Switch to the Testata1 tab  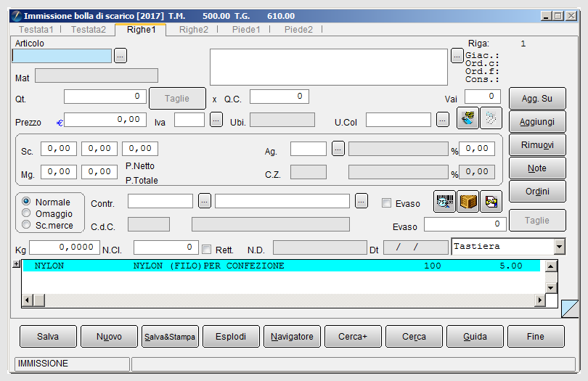click(x=36, y=30)
